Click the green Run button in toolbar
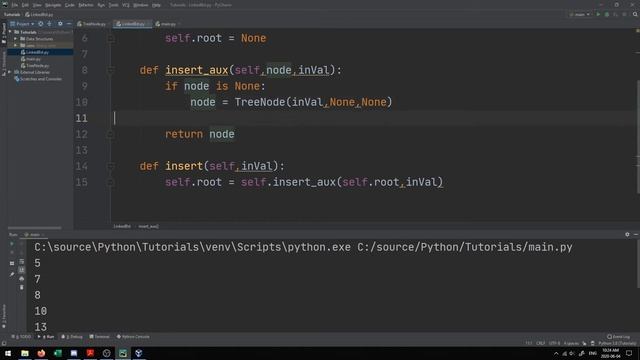The height and width of the screenshot is (360, 640). click(x=598, y=15)
